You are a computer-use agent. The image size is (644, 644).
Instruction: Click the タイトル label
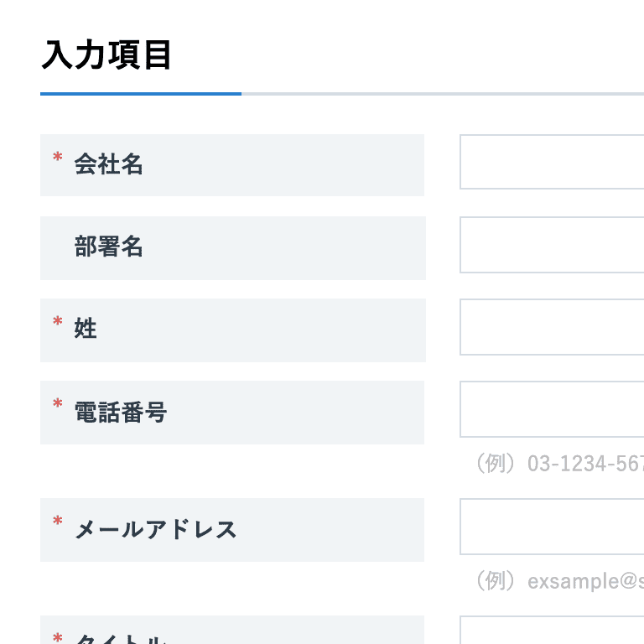(x=122, y=639)
